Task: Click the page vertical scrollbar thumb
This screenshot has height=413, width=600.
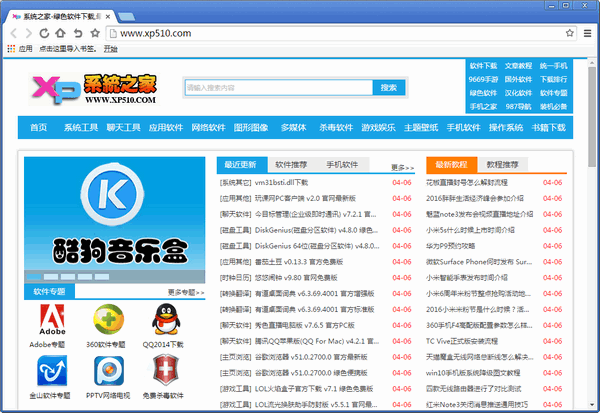Action: [x=592, y=117]
